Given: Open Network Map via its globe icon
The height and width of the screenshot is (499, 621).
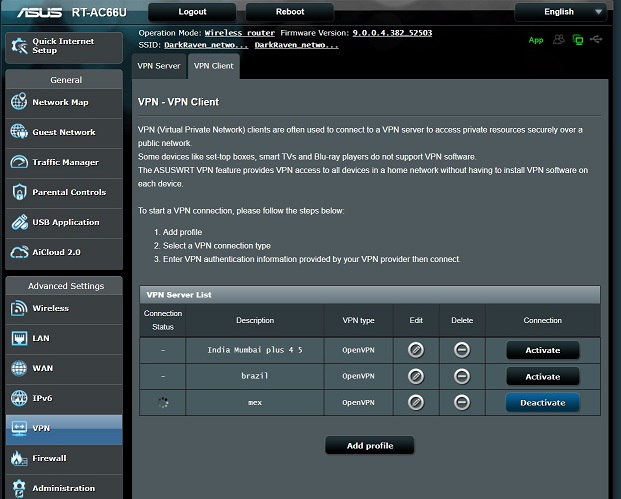Looking at the screenshot, I should (19, 101).
